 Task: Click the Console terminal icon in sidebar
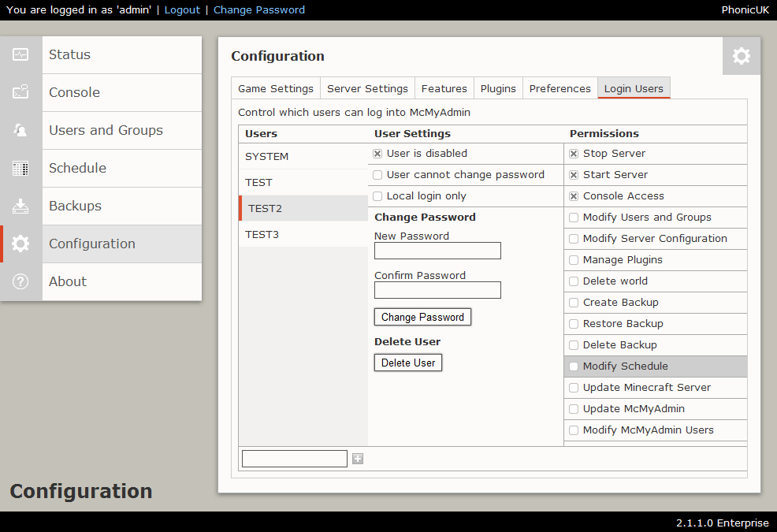(20, 92)
